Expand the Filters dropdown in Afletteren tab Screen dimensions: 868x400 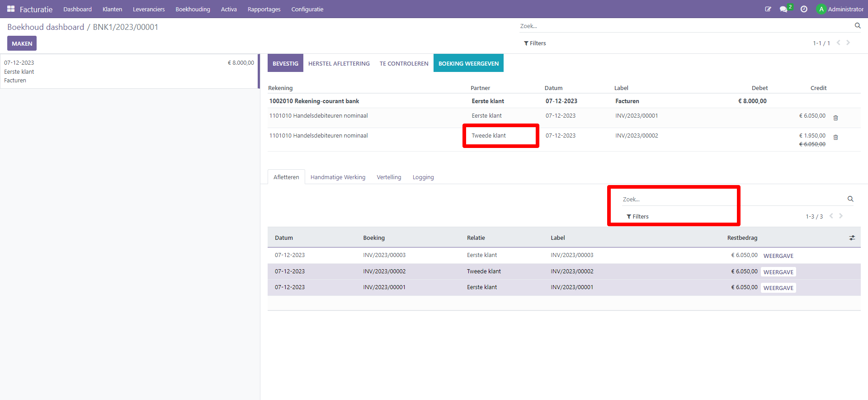click(x=637, y=217)
